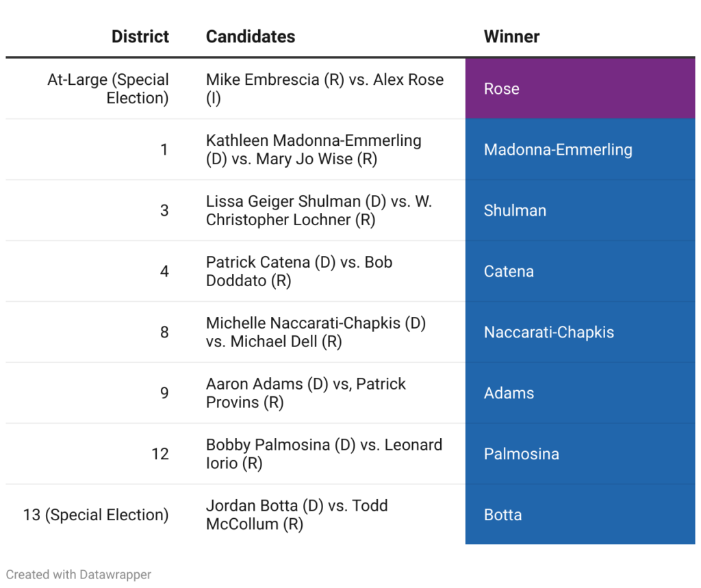Select the Naccarati-Chapkis winner cell
701x588 pixels.
pos(580,333)
